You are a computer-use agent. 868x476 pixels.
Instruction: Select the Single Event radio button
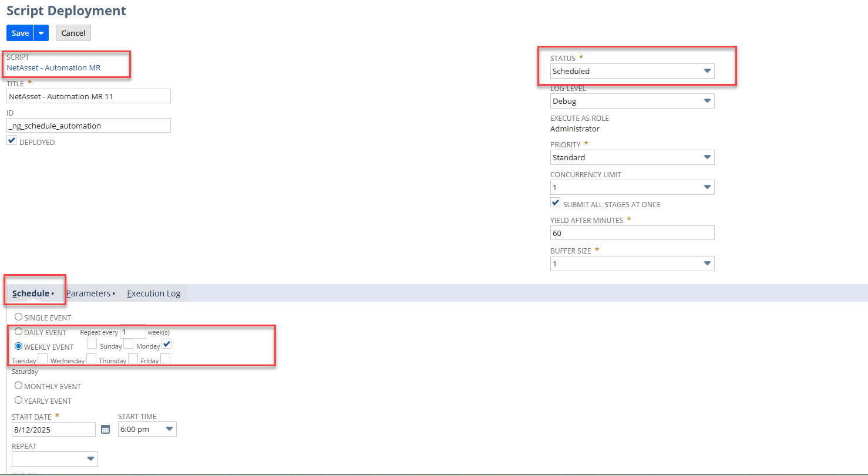18,317
